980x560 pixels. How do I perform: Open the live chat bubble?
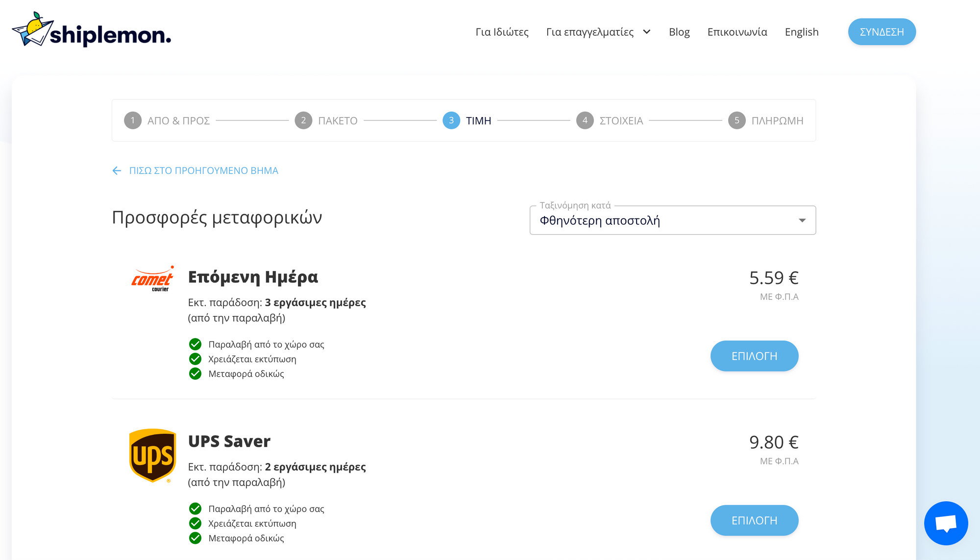[x=946, y=523]
